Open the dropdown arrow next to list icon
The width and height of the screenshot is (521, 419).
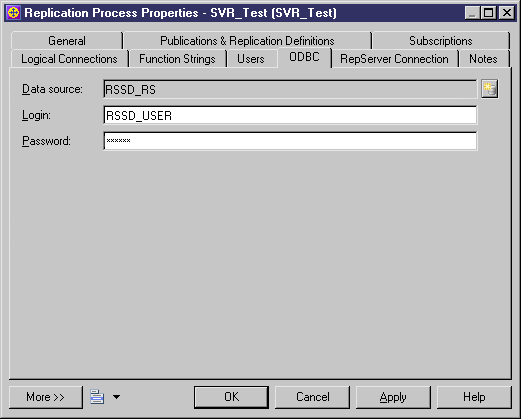pos(116,397)
